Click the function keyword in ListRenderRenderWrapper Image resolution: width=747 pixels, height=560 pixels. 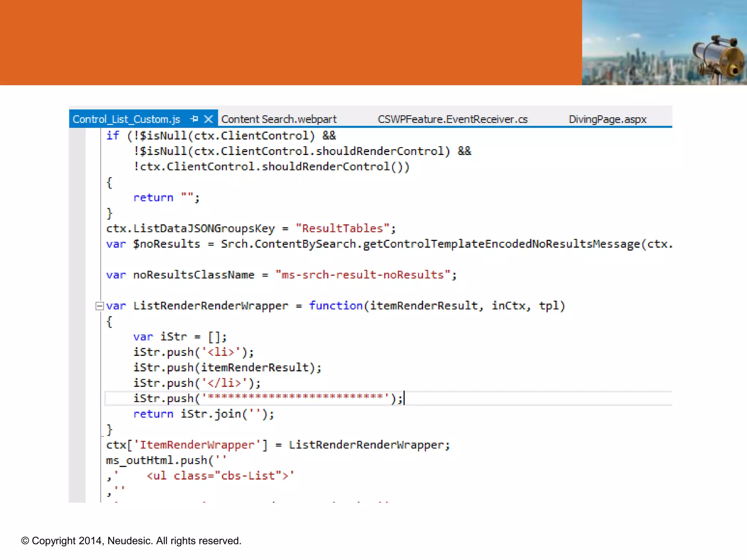pyautogui.click(x=336, y=306)
